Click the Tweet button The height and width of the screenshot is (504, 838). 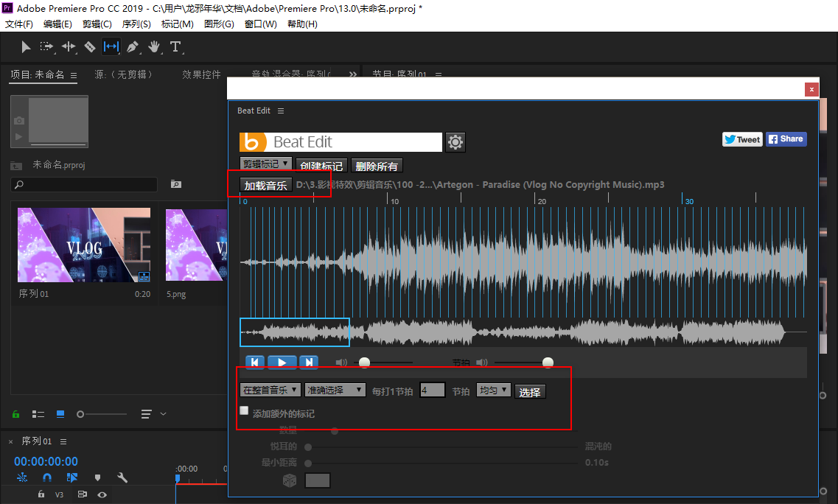(x=742, y=139)
